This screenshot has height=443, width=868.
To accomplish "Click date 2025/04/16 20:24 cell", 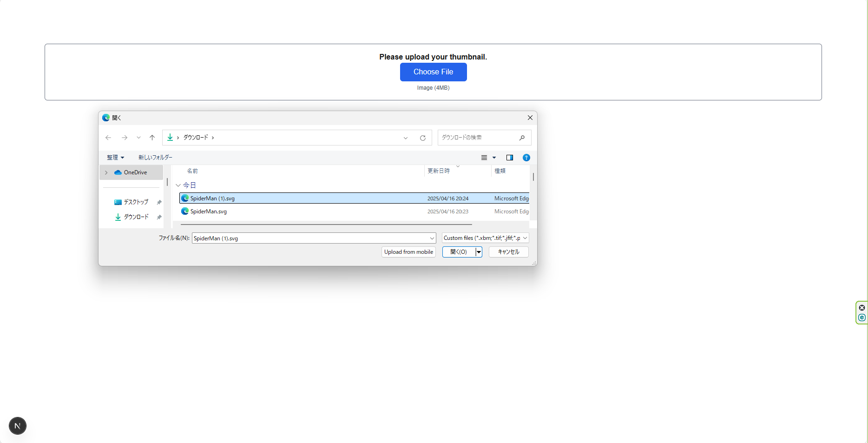I will 448,198.
